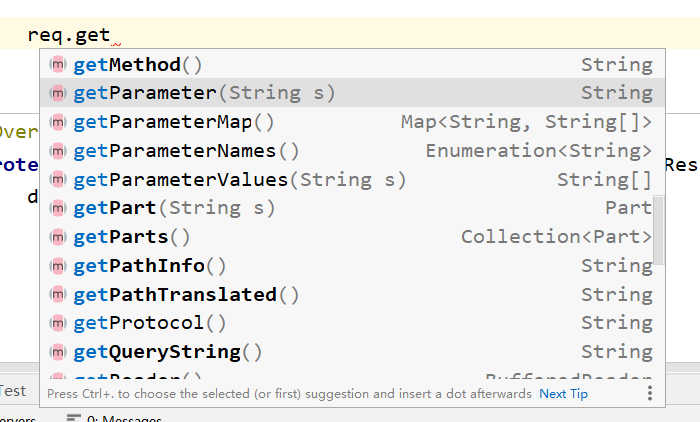Click the method icon beside getPart(String s)

[x=58, y=208]
